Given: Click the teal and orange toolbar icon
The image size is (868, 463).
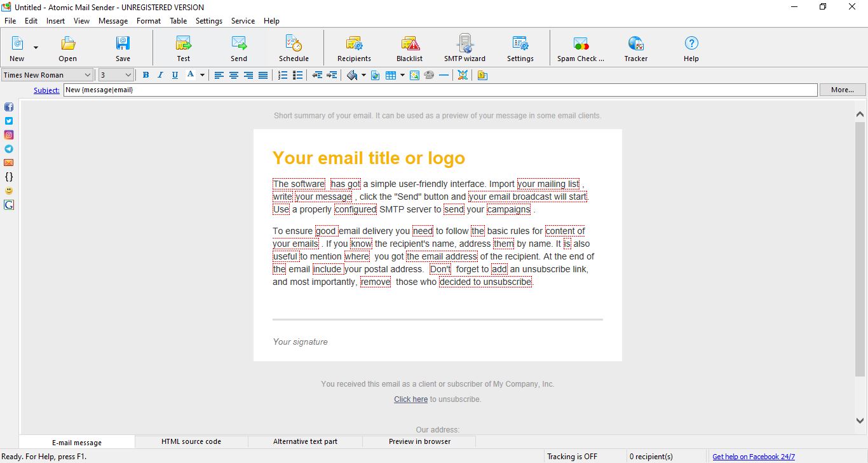Looking at the screenshot, I should pyautogui.click(x=463, y=75).
